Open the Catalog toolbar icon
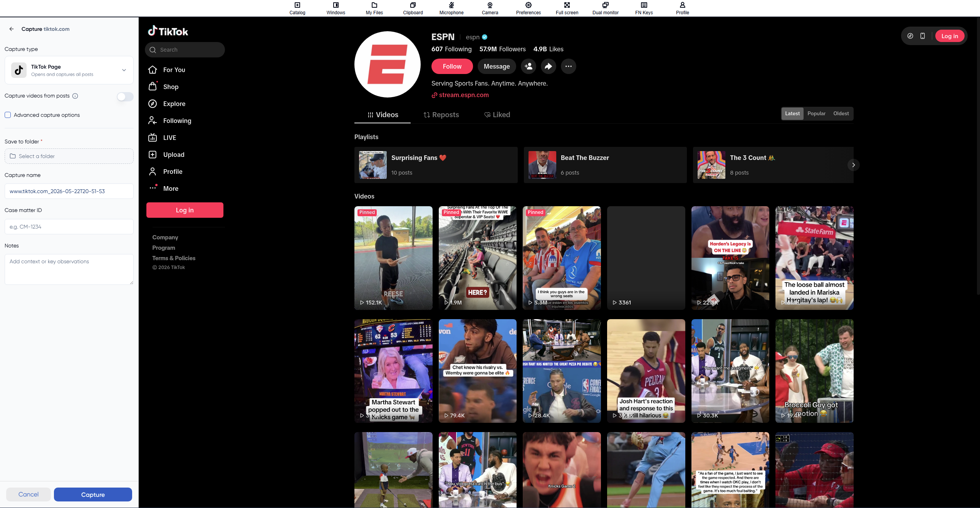Viewport: 980px width, 508px height. [x=297, y=8]
